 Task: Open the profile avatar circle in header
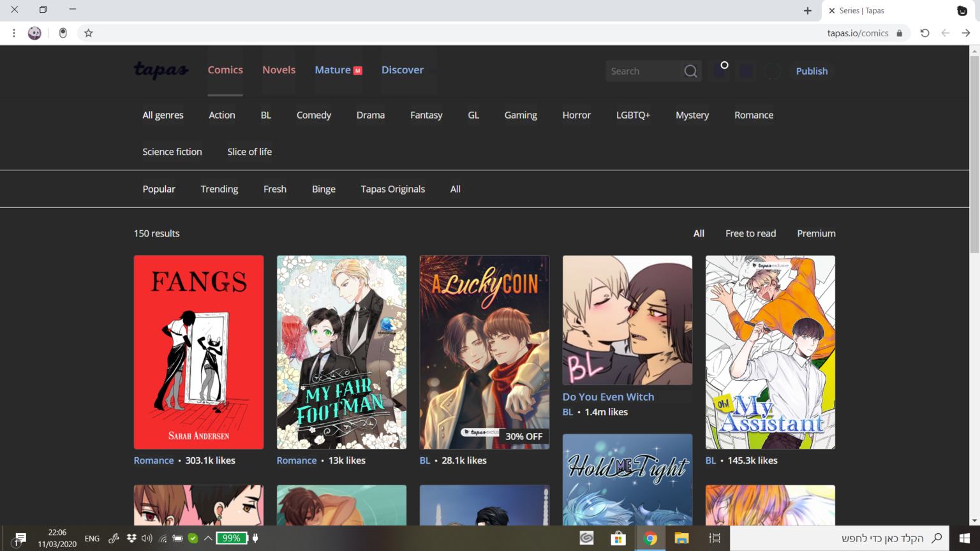(772, 71)
